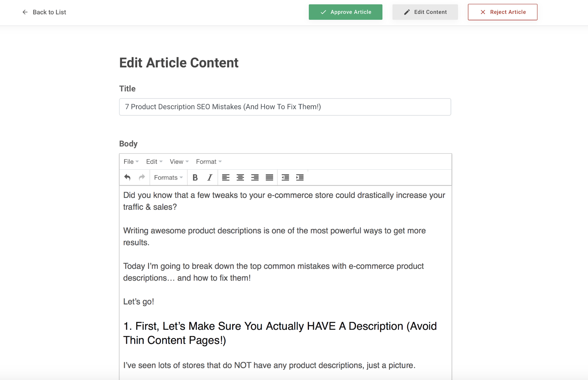The height and width of the screenshot is (380, 588).
Task: Increase indent of paragraph
Action: click(x=300, y=177)
